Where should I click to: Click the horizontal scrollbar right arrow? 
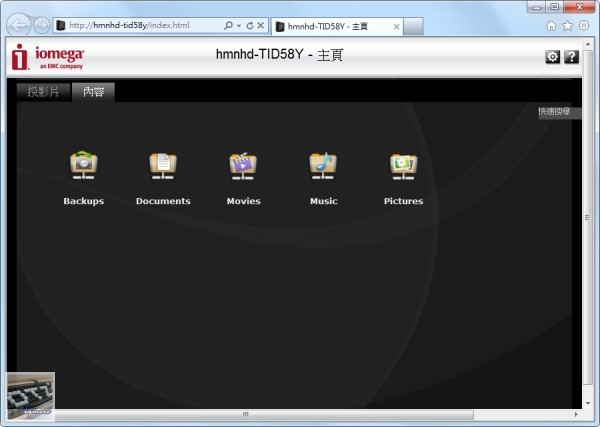[x=577, y=414]
